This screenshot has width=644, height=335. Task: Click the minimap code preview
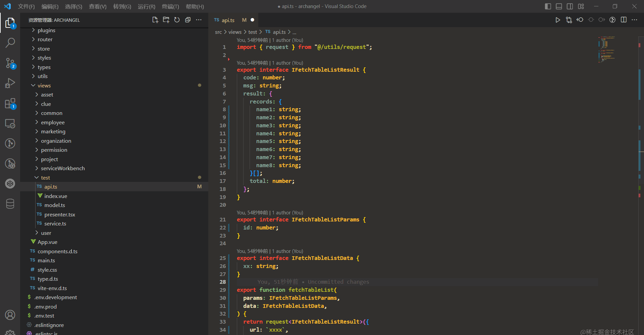(607, 49)
